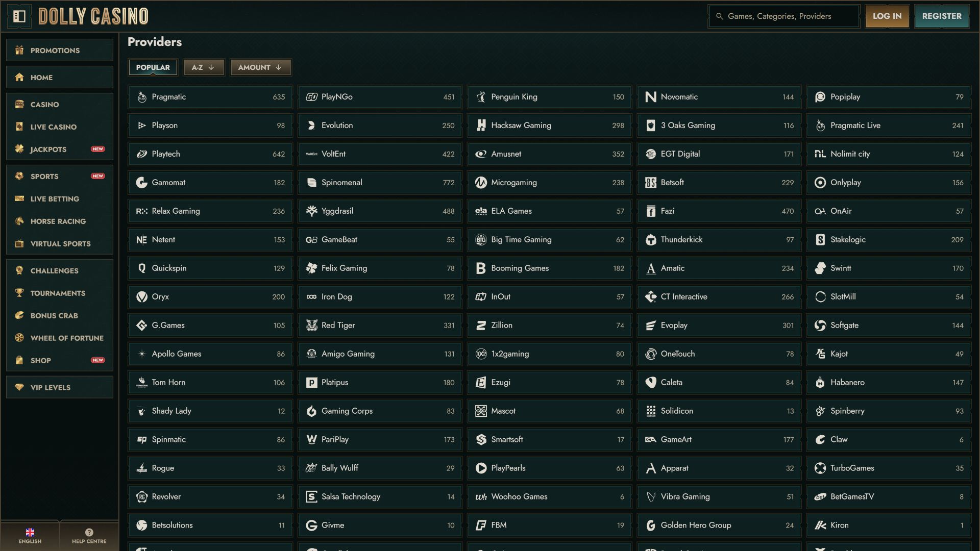
Task: Click the Novomatic N logo icon
Action: (x=651, y=97)
